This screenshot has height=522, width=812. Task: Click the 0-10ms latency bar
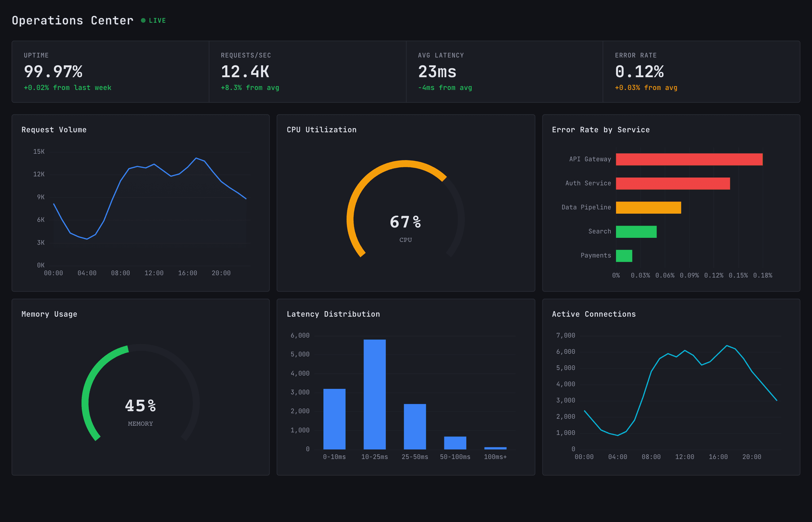coord(334,418)
